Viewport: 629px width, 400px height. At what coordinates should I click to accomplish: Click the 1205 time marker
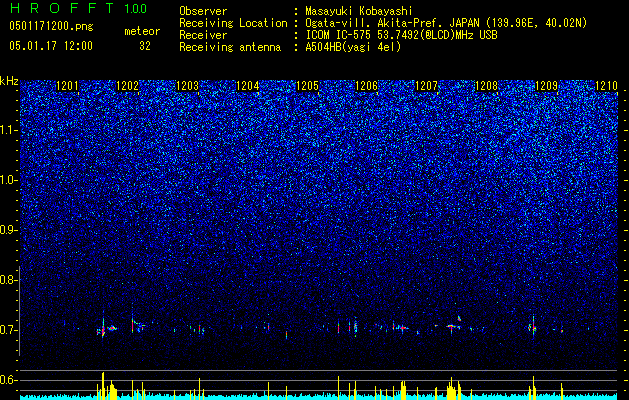point(307,86)
